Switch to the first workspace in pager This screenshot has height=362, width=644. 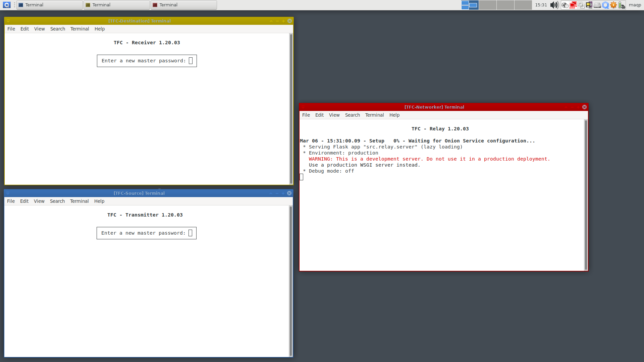tap(470, 5)
